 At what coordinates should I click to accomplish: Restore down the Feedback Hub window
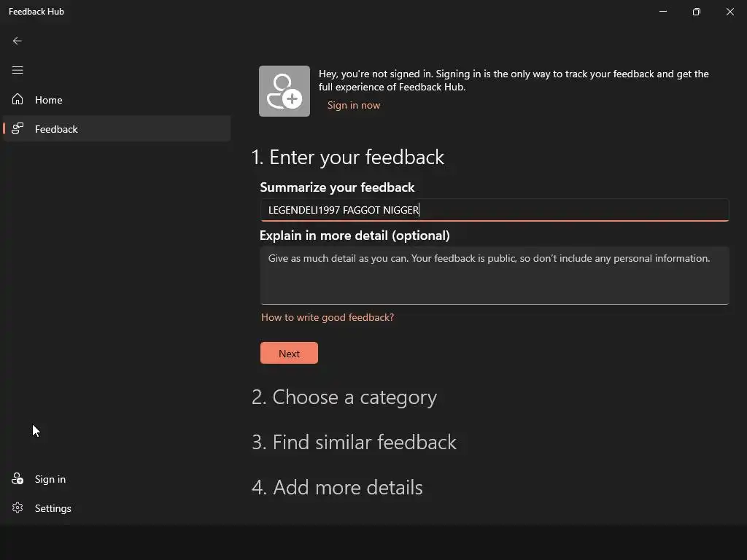(x=697, y=12)
